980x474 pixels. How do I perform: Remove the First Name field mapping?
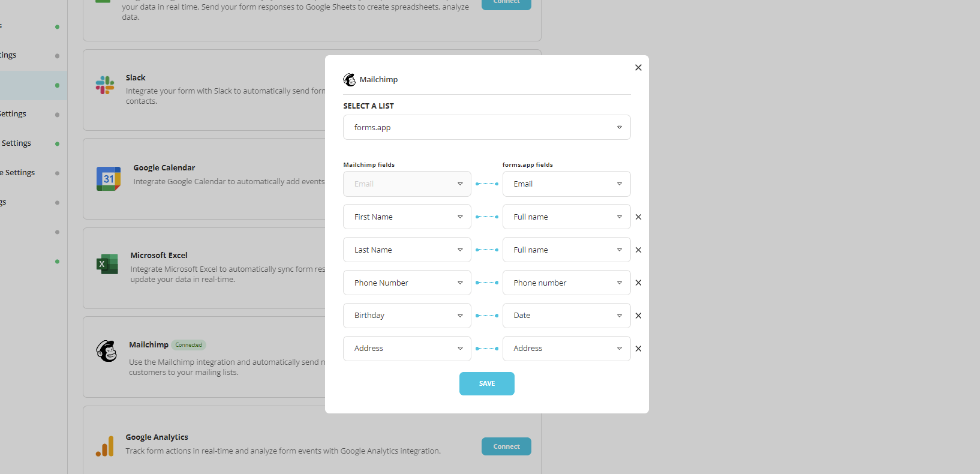[x=638, y=217]
